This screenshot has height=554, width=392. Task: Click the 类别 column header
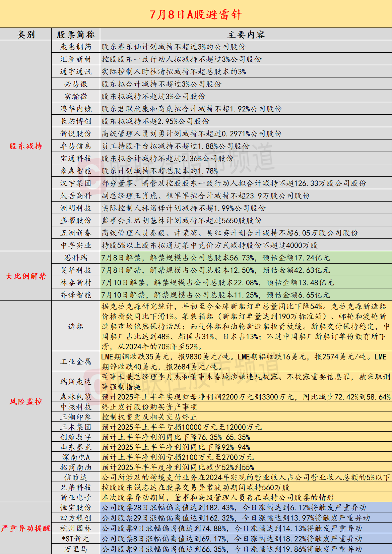coord(26,35)
